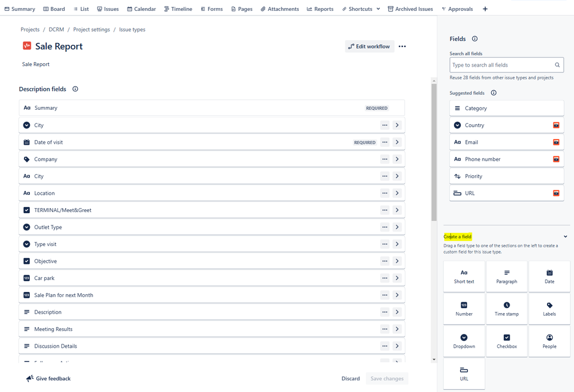Go to the Archived Issues tab
The height and width of the screenshot is (392, 574).
[410, 9]
